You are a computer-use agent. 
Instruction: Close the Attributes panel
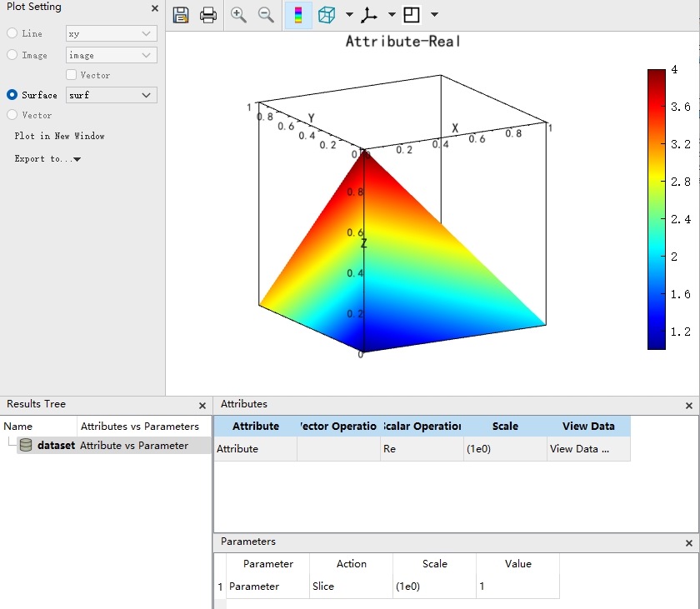tap(689, 406)
